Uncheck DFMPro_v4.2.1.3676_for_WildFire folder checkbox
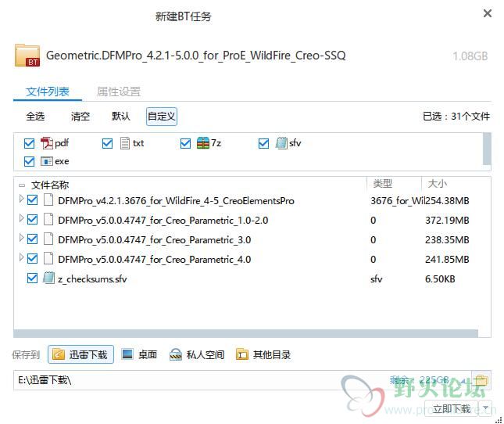 (x=33, y=200)
